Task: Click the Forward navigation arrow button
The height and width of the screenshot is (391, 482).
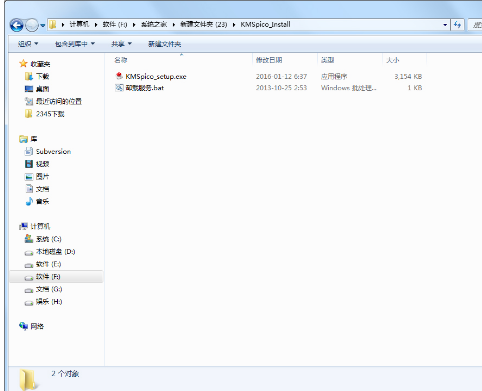Action: [x=32, y=25]
